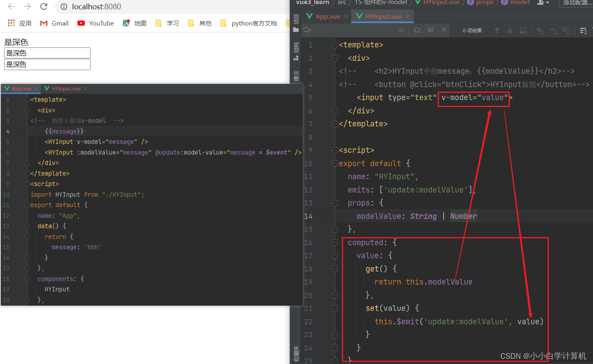
Task: Click the browser forward arrow
Action: (x=27, y=6)
